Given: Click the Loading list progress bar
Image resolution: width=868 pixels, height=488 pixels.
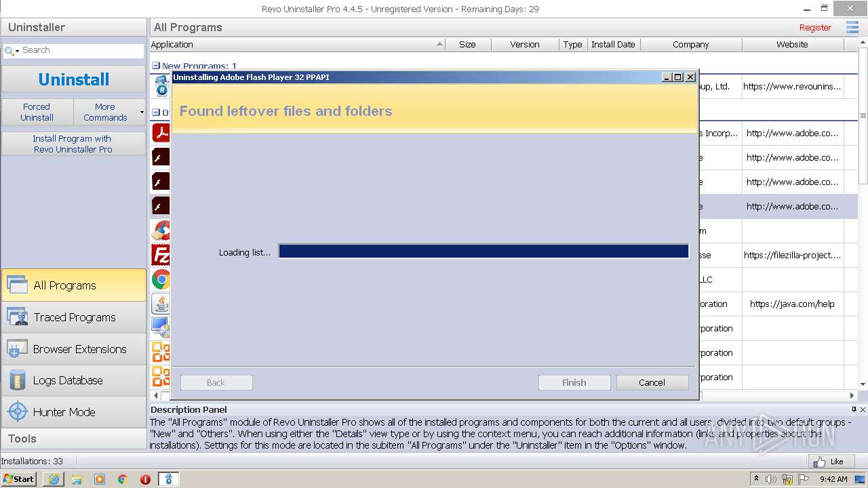Looking at the screenshot, I should coord(484,251).
